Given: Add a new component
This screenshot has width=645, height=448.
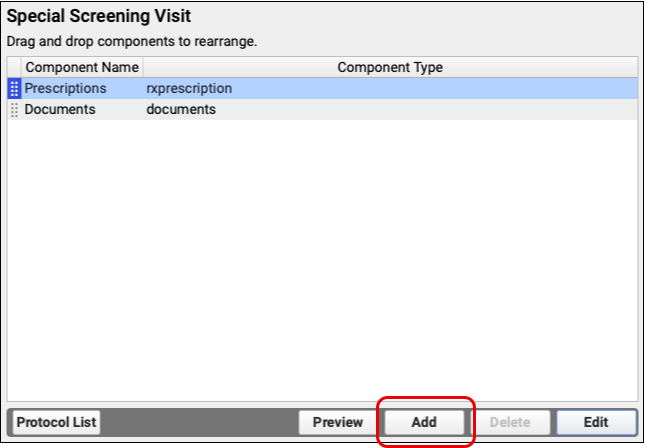Looking at the screenshot, I should [x=424, y=422].
